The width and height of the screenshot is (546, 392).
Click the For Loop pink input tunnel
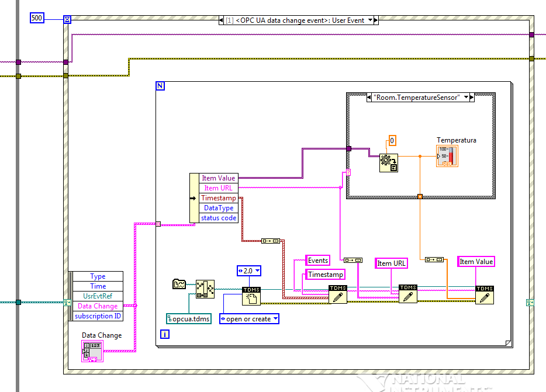(x=158, y=224)
